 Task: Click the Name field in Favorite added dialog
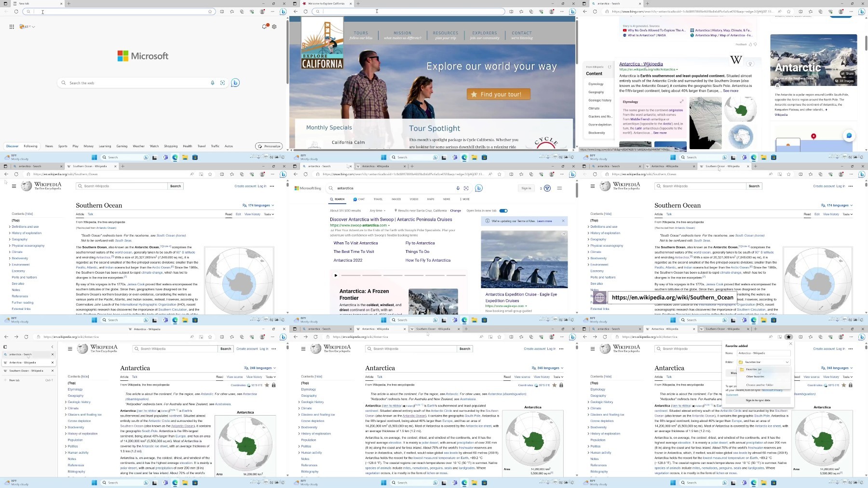(x=764, y=353)
